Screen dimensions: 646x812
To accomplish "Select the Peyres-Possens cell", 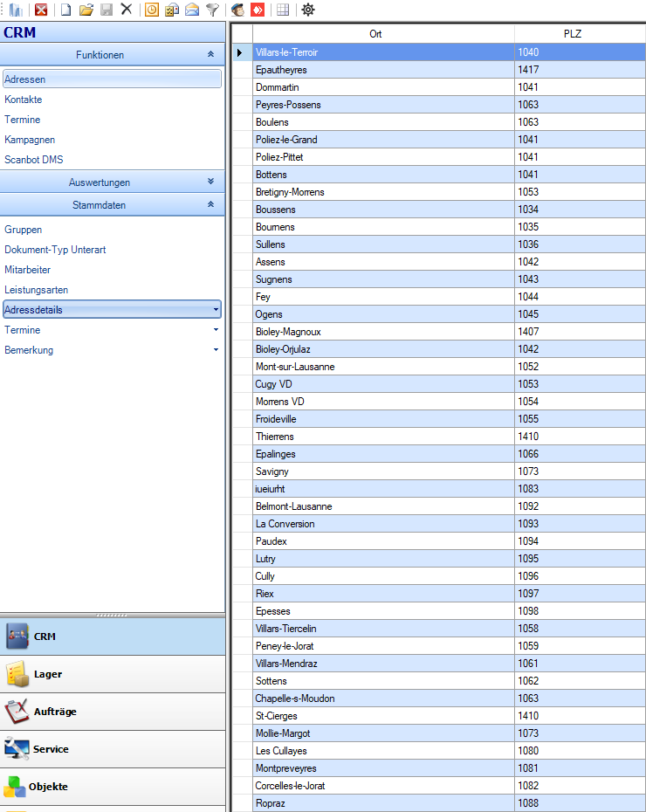I will [383, 105].
